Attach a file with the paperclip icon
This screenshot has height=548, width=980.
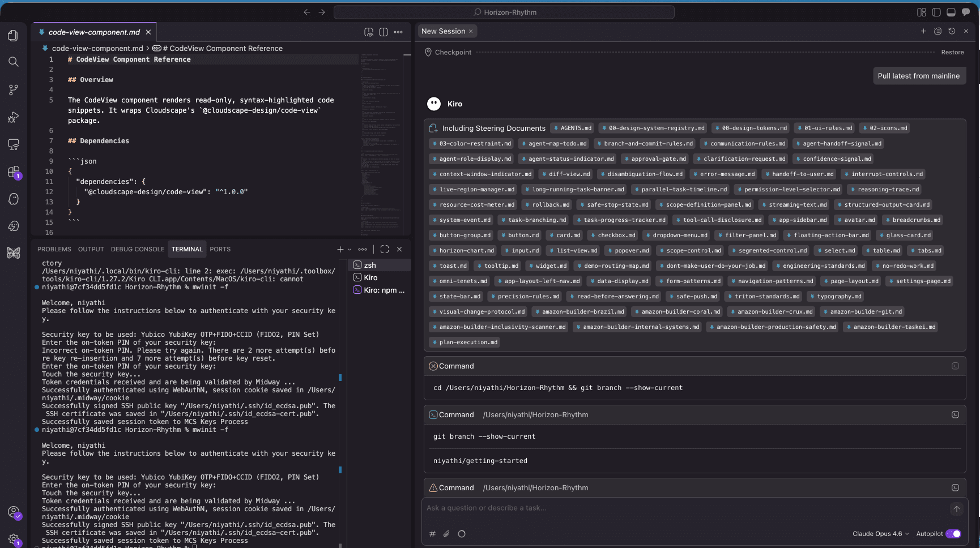tap(446, 534)
